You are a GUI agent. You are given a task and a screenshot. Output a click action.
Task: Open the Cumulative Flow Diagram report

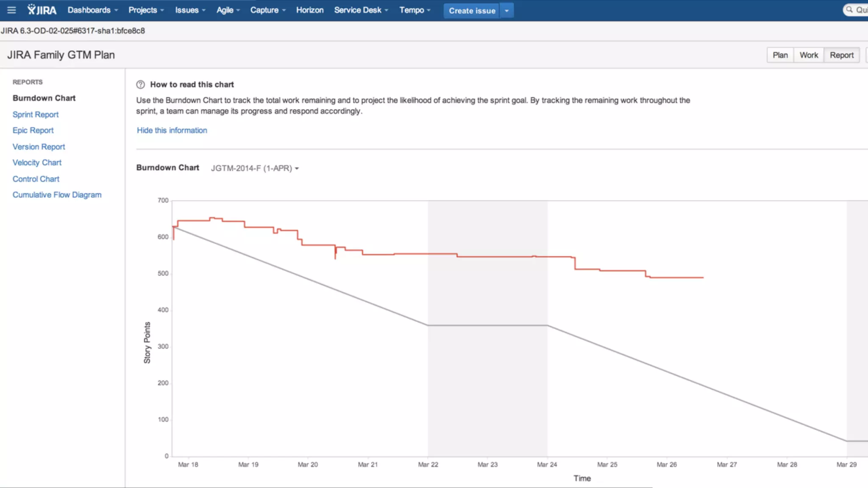tap(57, 195)
